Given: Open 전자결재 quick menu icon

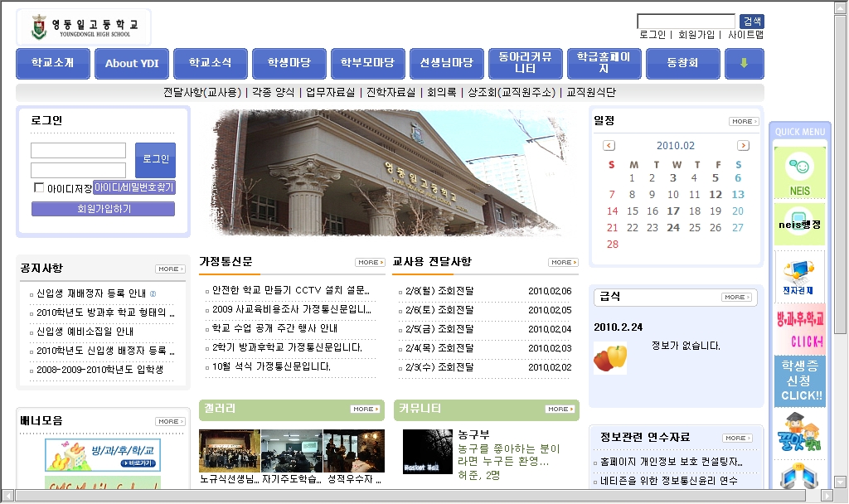Looking at the screenshot, I should click(x=799, y=275).
